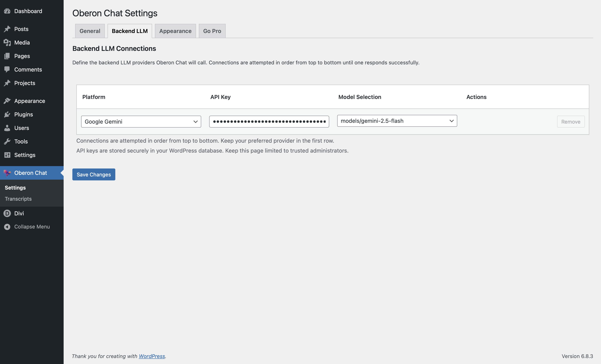
Task: Switch to the Appearance tab
Action: [x=175, y=31]
